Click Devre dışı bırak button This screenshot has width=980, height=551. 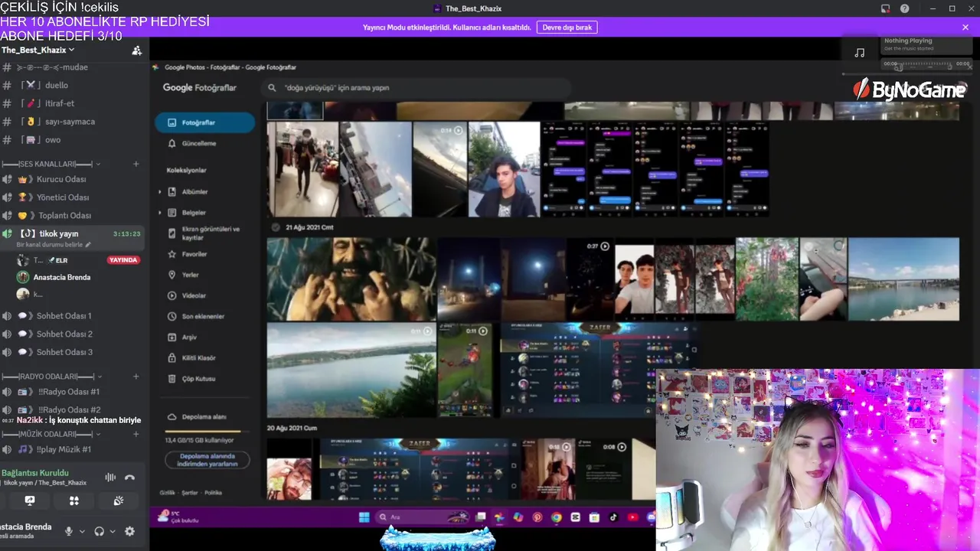pos(567,28)
